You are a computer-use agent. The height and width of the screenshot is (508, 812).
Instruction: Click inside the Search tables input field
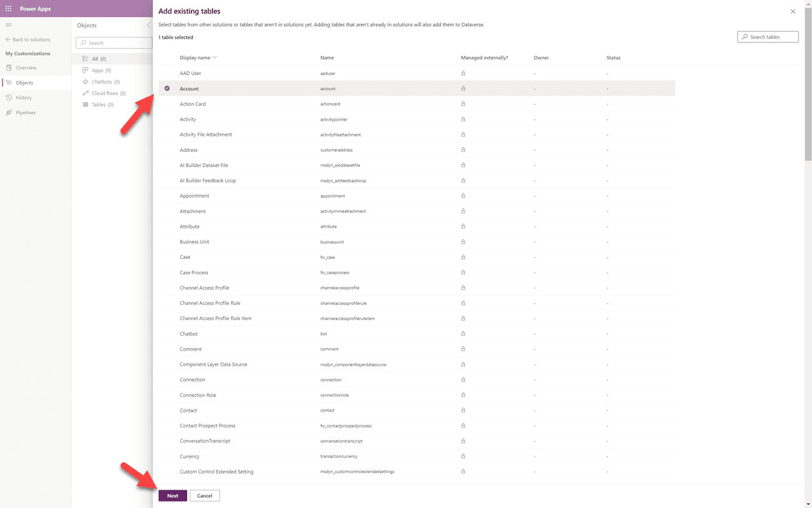tap(771, 36)
